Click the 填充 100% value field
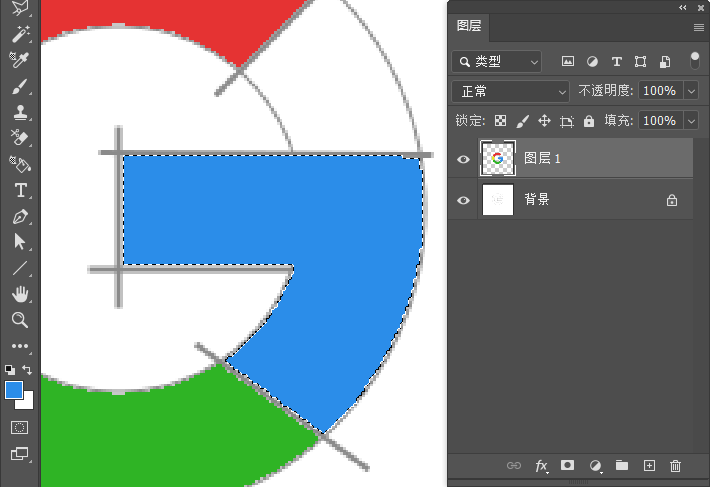Viewport: 710px width, 487px height. click(661, 121)
